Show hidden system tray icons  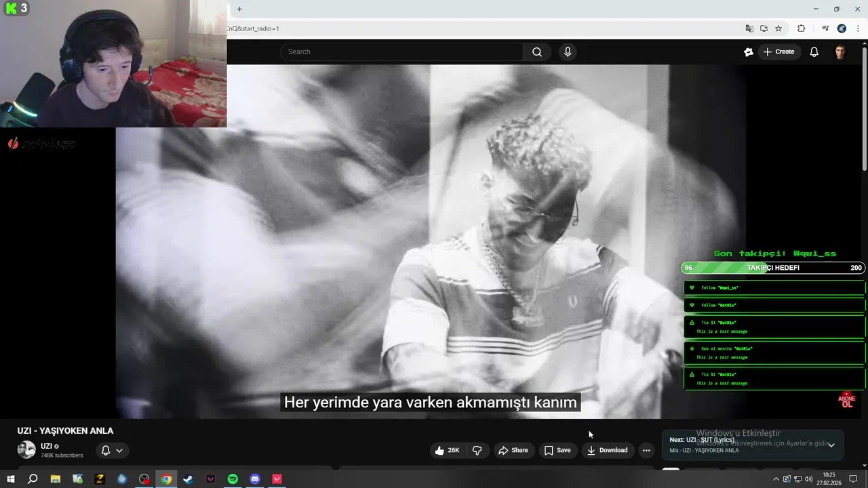pos(776,479)
